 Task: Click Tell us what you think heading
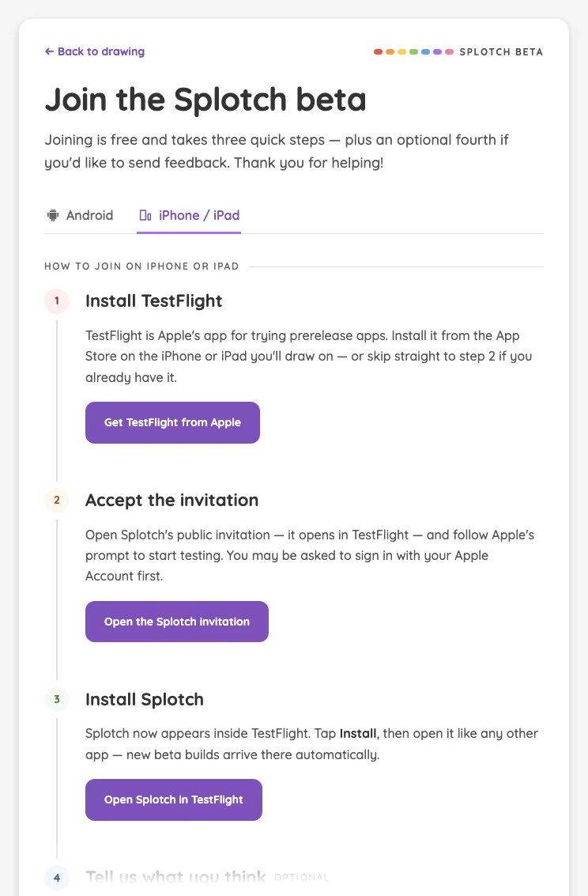point(175,877)
